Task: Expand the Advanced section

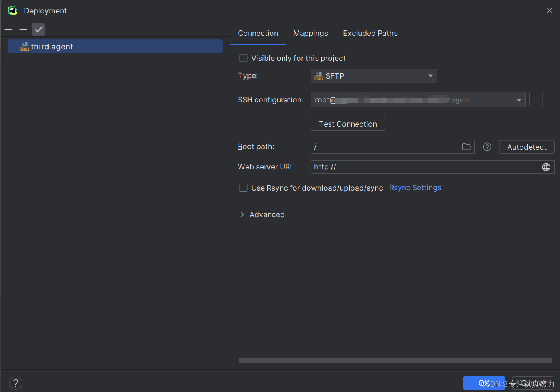Action: tap(242, 214)
